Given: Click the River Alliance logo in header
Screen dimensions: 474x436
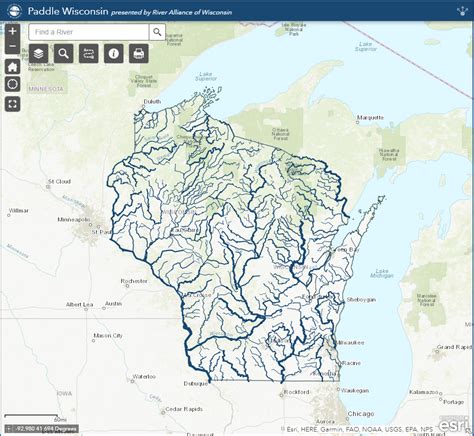Looking at the screenshot, I should [14, 11].
